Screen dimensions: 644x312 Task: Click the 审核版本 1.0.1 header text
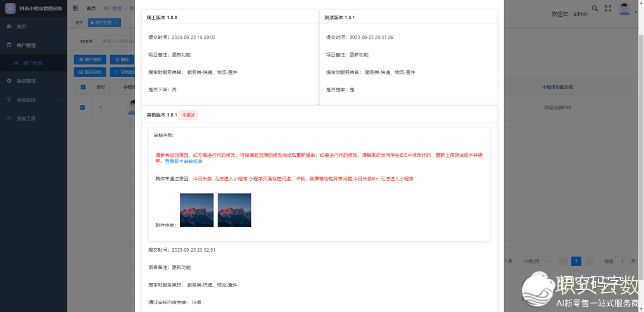pos(162,115)
